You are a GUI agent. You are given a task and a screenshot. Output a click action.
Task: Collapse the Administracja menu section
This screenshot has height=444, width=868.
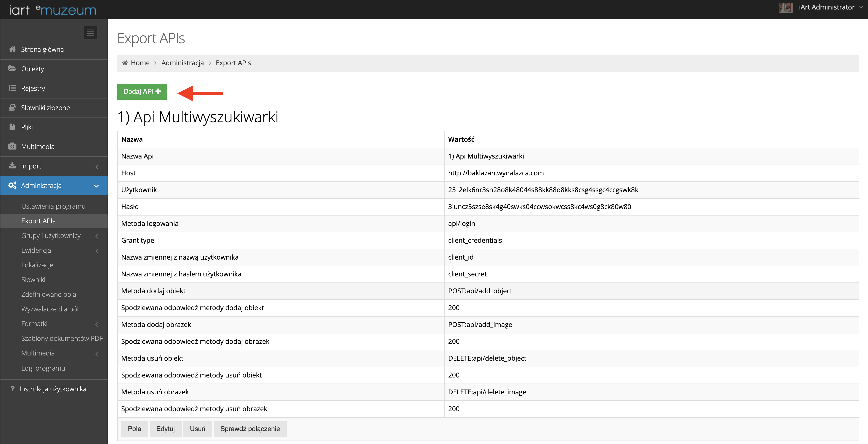[x=97, y=186]
